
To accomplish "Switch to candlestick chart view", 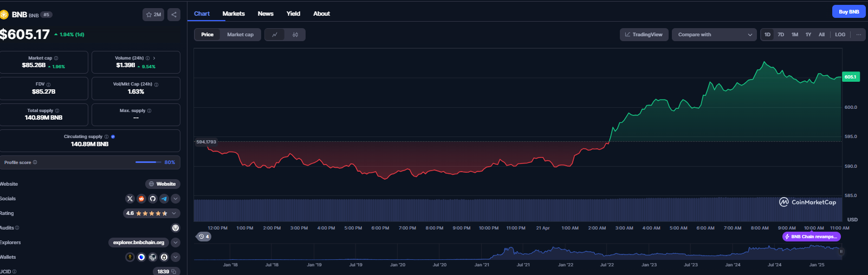I will point(295,35).
